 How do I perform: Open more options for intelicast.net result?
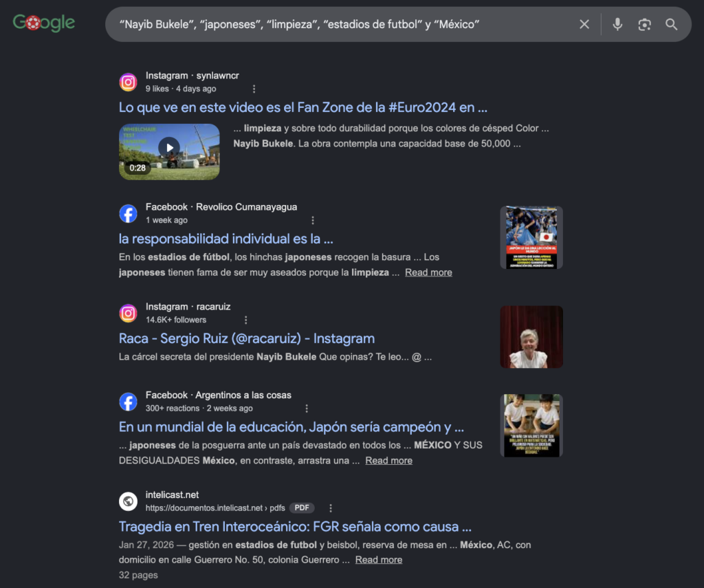click(x=331, y=508)
